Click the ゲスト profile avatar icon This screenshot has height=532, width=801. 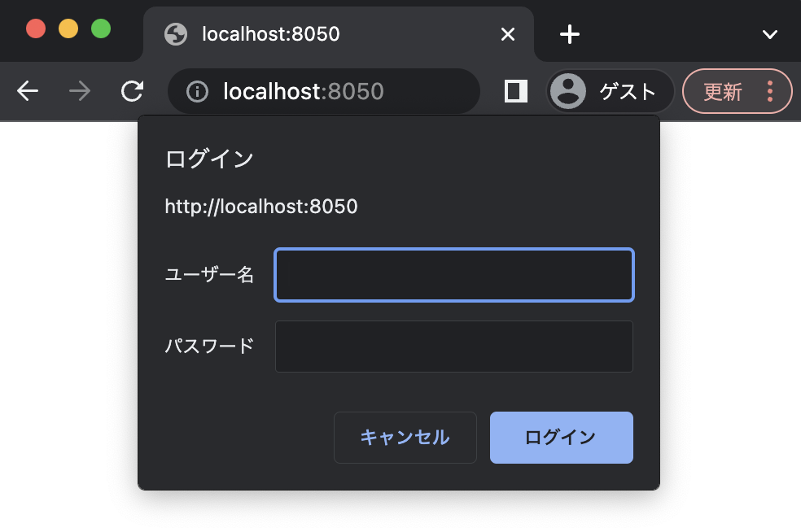tap(569, 91)
